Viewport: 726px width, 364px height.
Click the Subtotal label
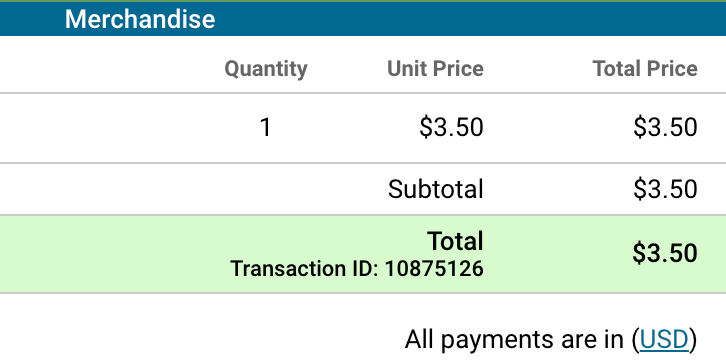point(436,189)
